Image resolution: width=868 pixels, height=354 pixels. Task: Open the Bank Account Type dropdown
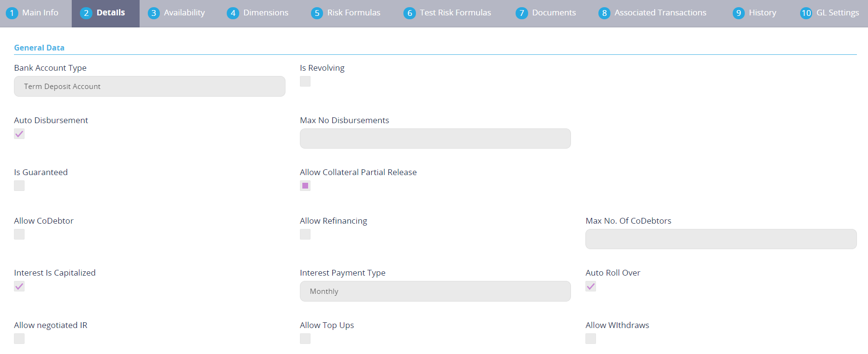(149, 87)
